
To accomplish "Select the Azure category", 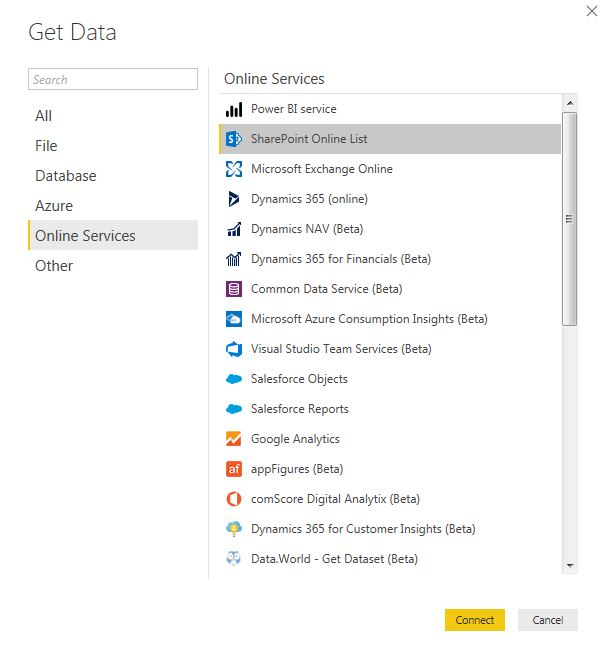I will (54, 206).
